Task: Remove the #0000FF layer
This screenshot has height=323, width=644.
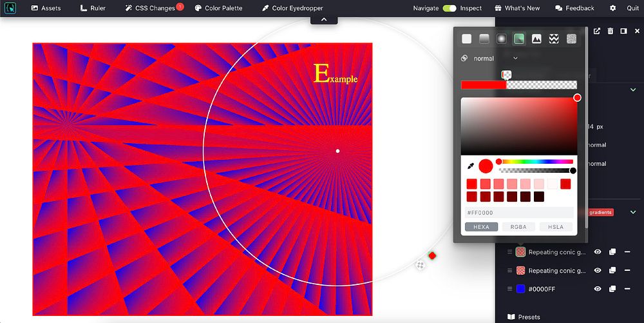Action: coord(627,289)
